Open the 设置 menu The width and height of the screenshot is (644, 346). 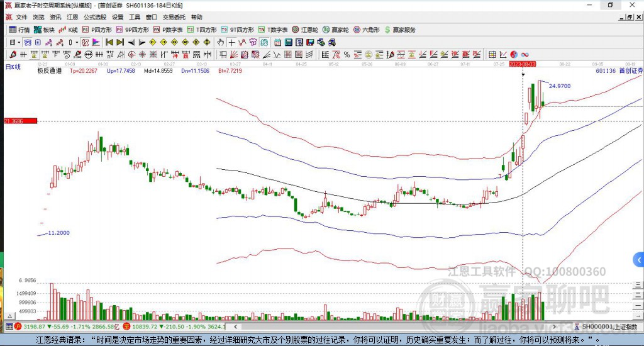pos(118,17)
